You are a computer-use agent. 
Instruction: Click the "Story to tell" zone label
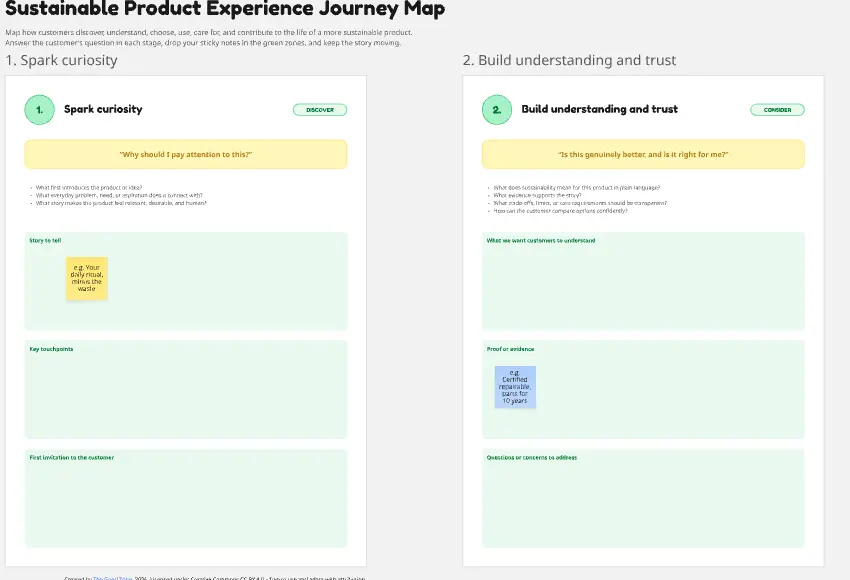[46, 240]
